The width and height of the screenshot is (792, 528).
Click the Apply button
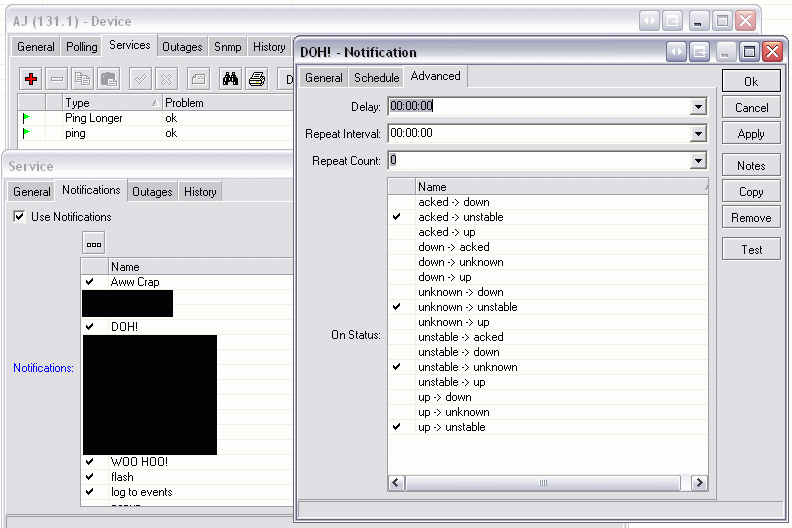[x=751, y=134]
